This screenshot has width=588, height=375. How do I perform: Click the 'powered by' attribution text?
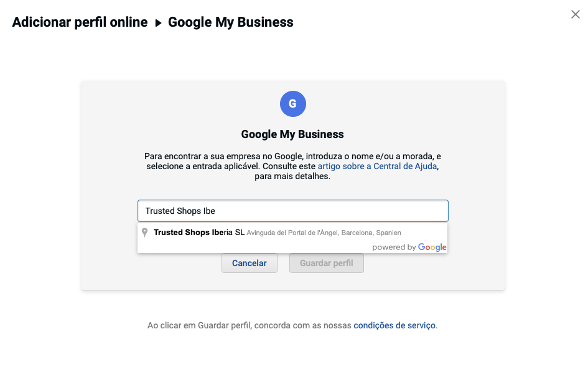[394, 248]
